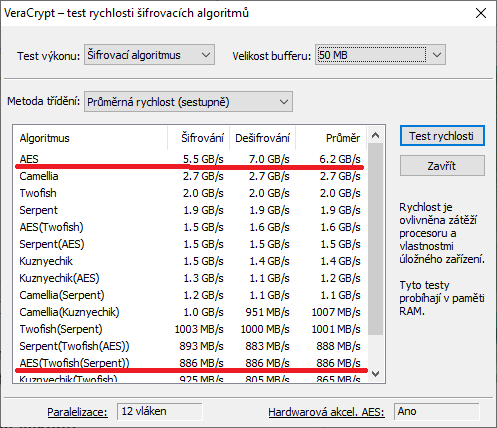
Task: Open the Velikost bufferu 50 MB dropdown
Action: pos(380,55)
